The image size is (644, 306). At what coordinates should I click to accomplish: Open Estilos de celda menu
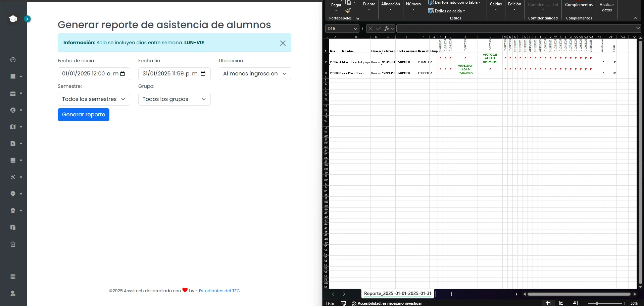pos(447,11)
